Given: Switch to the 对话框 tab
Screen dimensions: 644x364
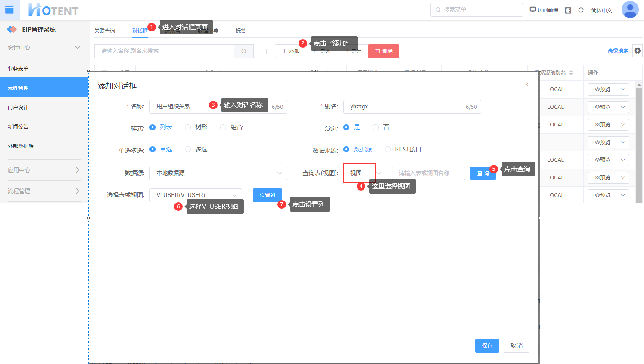Looking at the screenshot, I should pos(140,31).
